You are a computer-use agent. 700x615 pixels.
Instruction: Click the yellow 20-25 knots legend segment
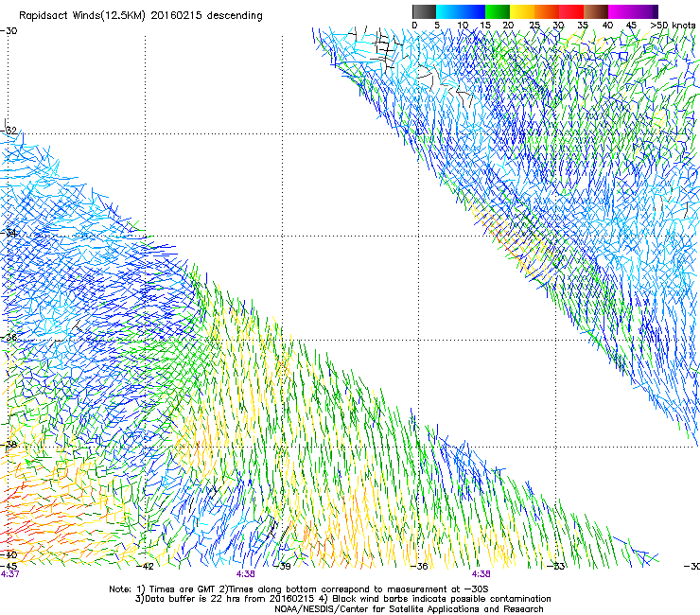click(x=522, y=11)
